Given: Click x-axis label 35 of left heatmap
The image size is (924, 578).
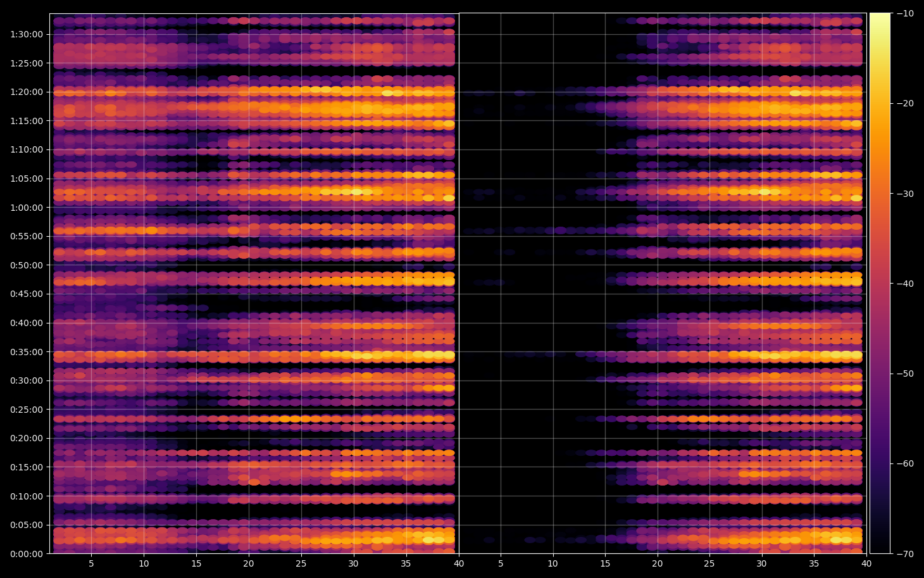Looking at the screenshot, I should [406, 563].
